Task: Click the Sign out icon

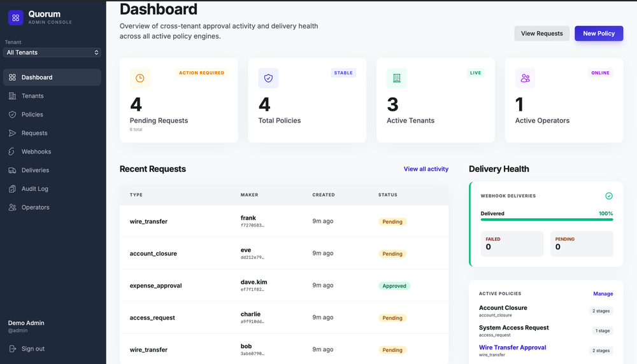Action: 12,349
